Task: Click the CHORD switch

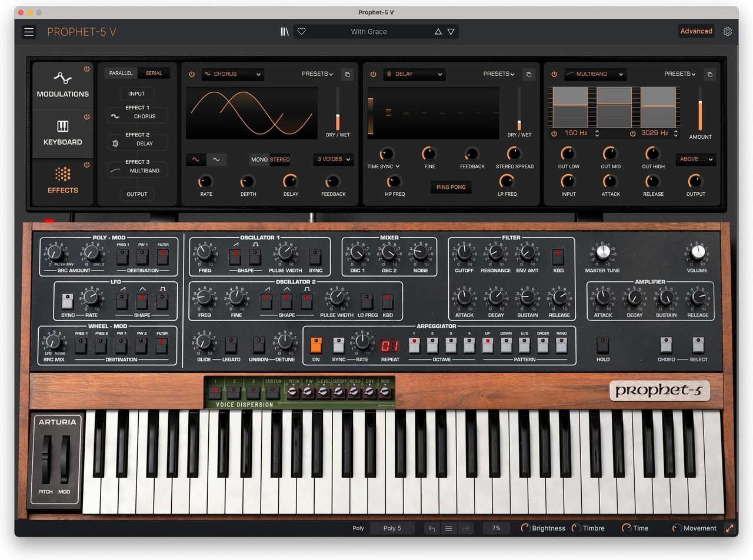Action: 667,345
